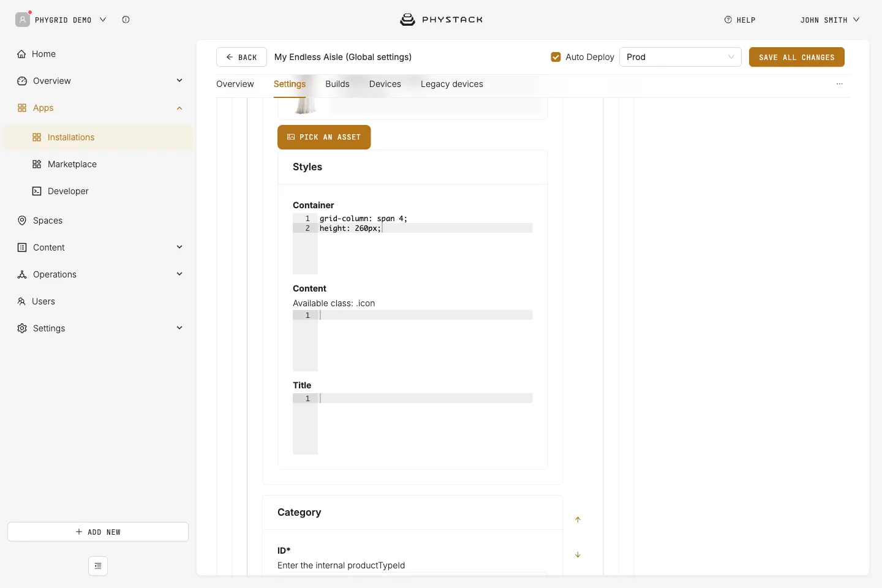The image size is (882, 588).
Task: Open the Prod environment dropdown
Action: (680, 57)
